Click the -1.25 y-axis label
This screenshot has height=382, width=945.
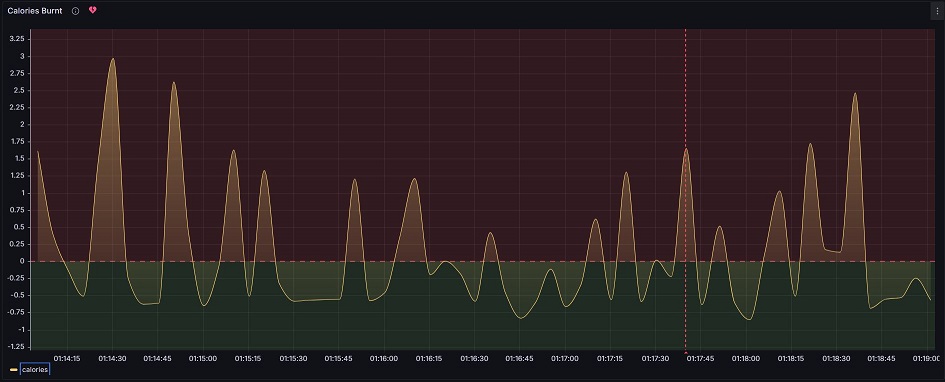point(16,346)
